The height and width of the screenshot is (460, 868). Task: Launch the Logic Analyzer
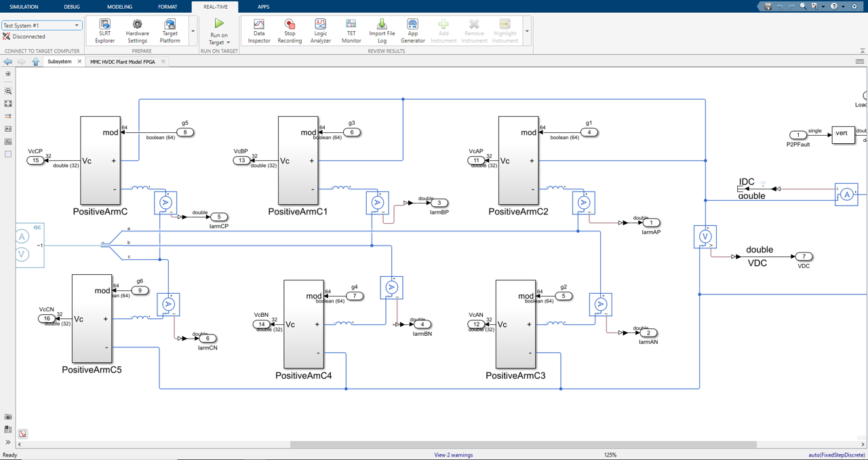(x=321, y=32)
